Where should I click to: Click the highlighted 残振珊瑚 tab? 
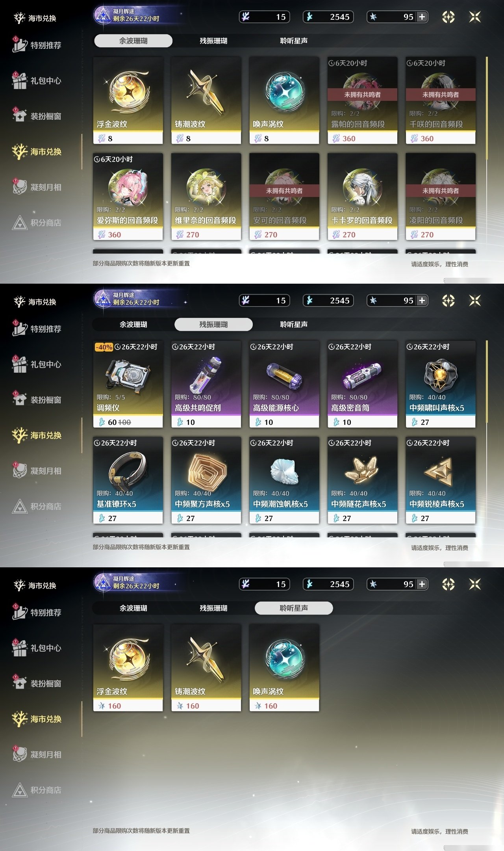pyautogui.click(x=213, y=324)
